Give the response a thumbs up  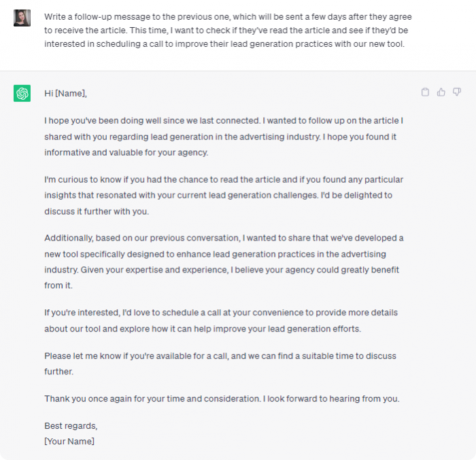[441, 92]
